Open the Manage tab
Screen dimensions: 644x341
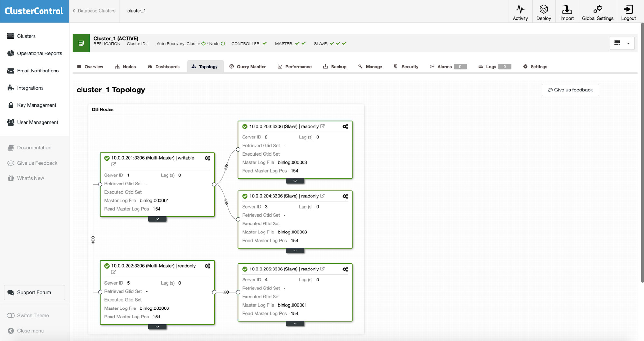click(x=370, y=67)
